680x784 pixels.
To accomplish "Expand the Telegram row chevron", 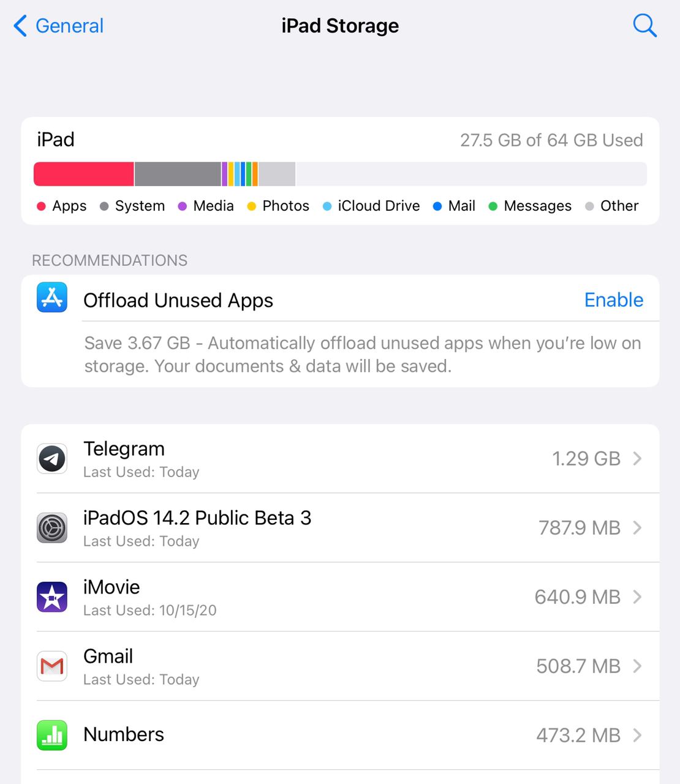I will point(637,459).
